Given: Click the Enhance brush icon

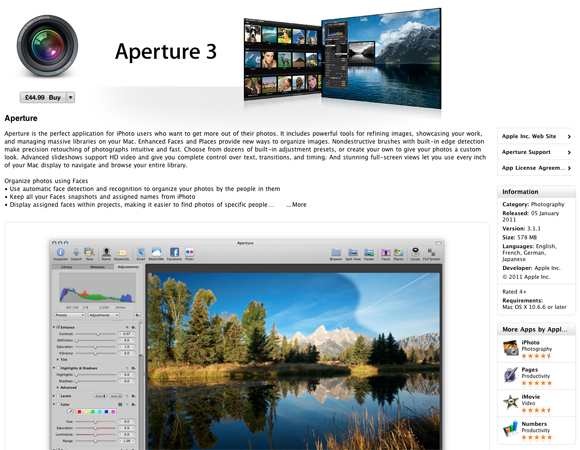Looking at the screenshot, I should pyautogui.click(x=127, y=327).
